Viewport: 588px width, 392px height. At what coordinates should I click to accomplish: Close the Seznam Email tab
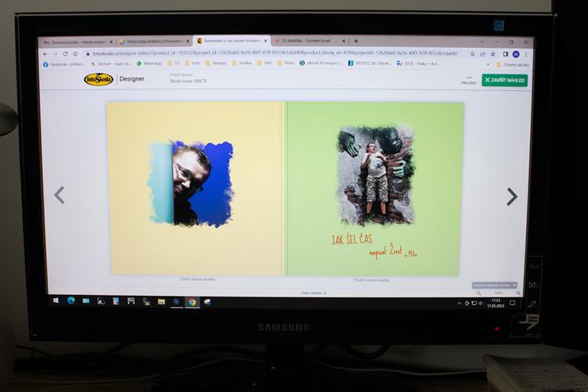tap(343, 41)
